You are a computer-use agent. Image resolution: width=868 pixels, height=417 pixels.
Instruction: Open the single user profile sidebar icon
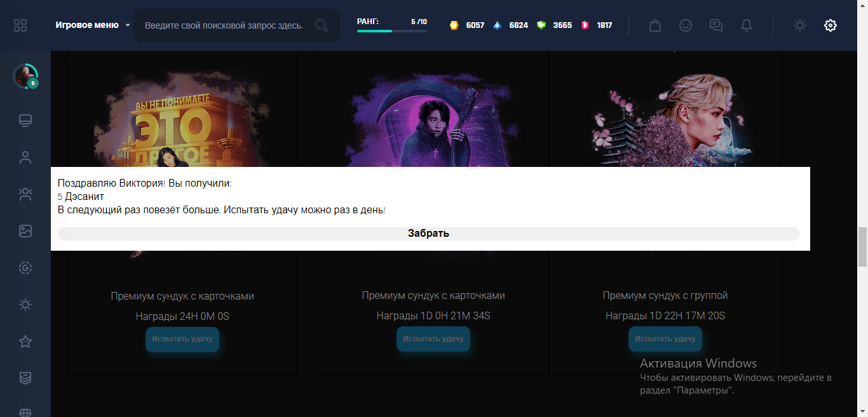pyautogui.click(x=25, y=157)
